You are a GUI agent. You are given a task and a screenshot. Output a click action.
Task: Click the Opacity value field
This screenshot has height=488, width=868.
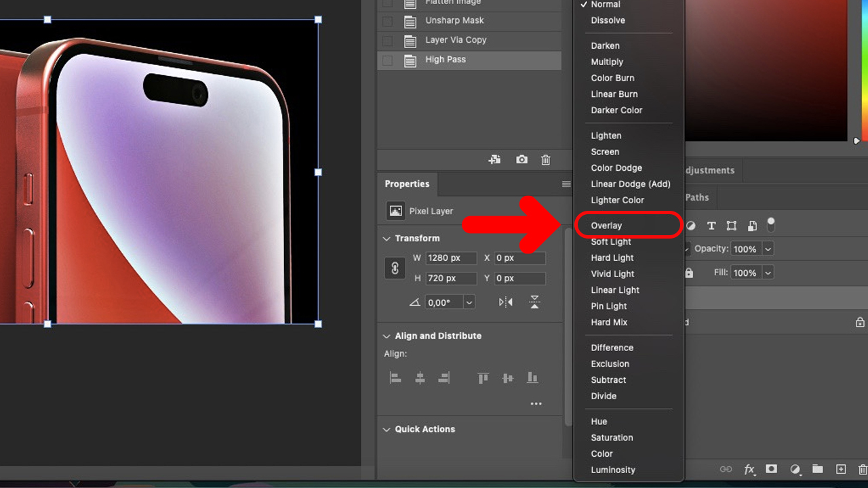tap(746, 249)
